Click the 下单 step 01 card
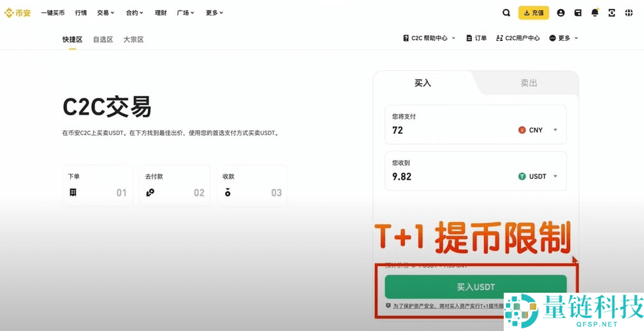 [98, 186]
